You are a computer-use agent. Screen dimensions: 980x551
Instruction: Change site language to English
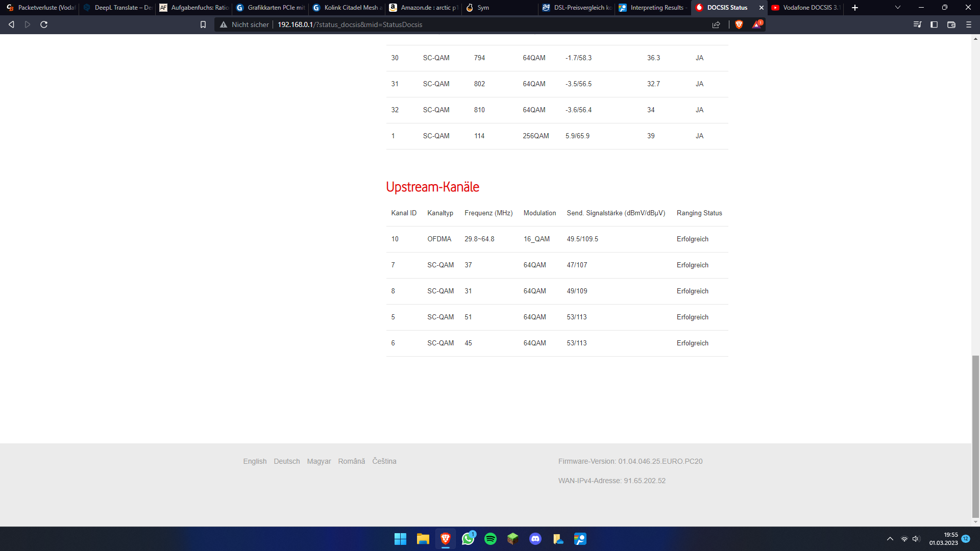(254, 461)
